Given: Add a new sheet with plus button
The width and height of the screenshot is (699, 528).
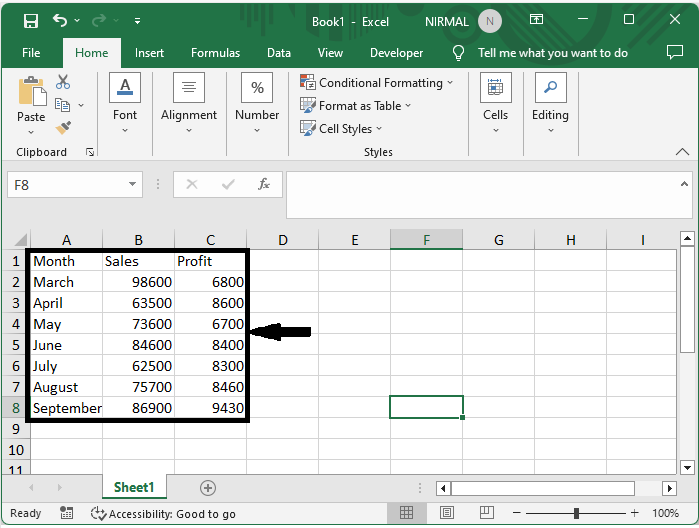Looking at the screenshot, I should coord(208,488).
